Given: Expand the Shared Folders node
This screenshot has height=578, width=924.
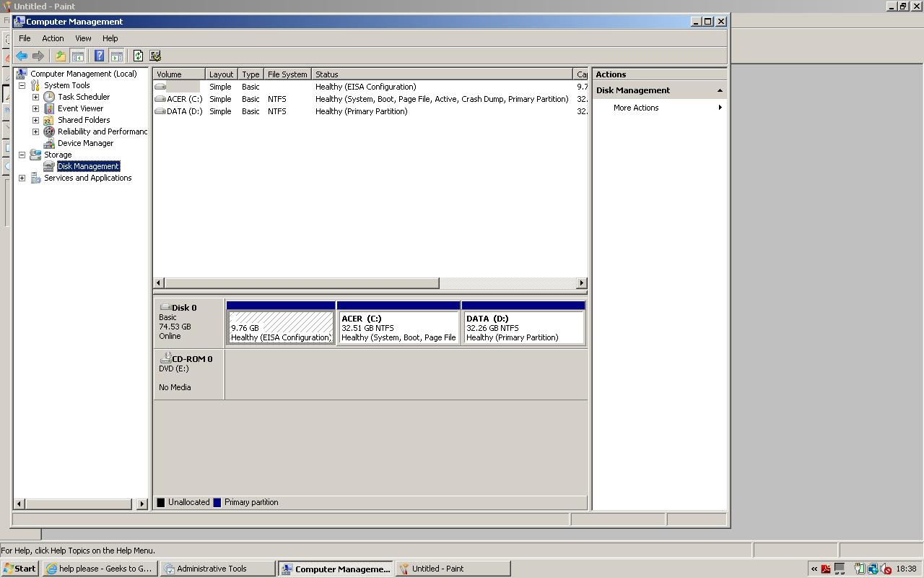Looking at the screenshot, I should [x=35, y=120].
